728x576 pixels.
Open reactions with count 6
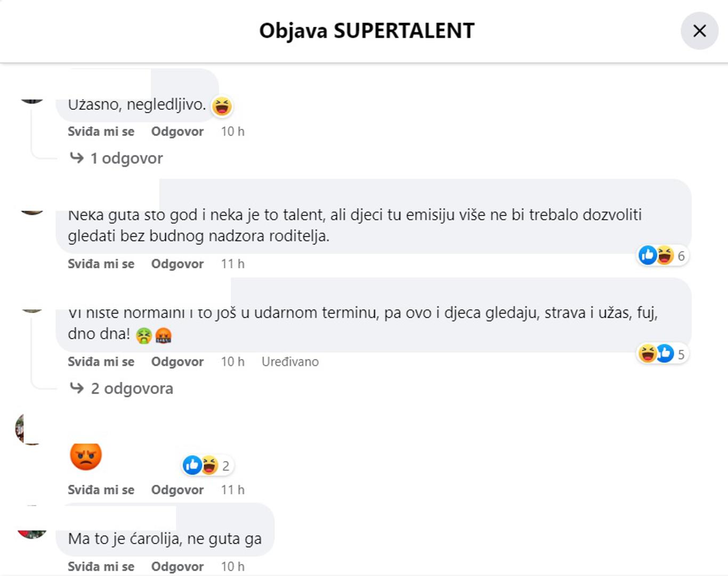pos(663,256)
